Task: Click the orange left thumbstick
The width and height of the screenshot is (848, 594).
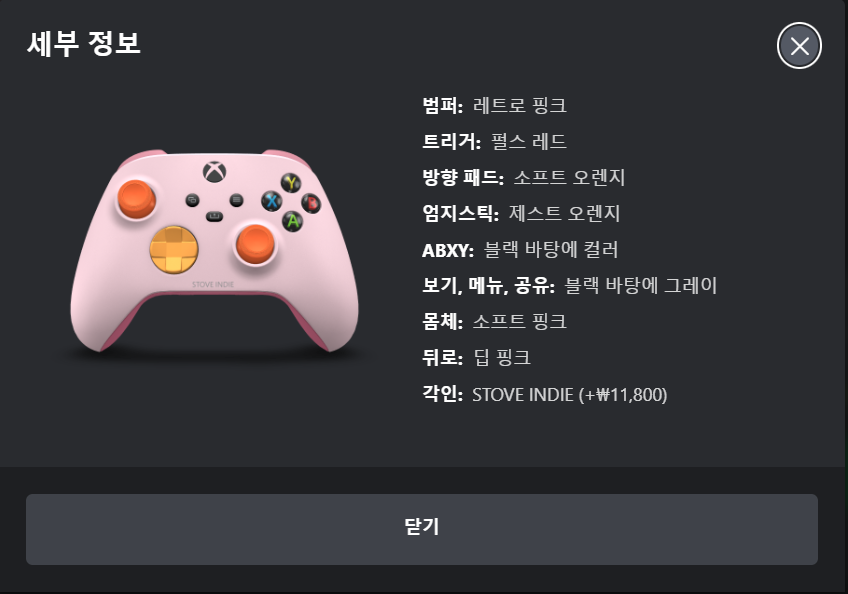Action: [136, 199]
